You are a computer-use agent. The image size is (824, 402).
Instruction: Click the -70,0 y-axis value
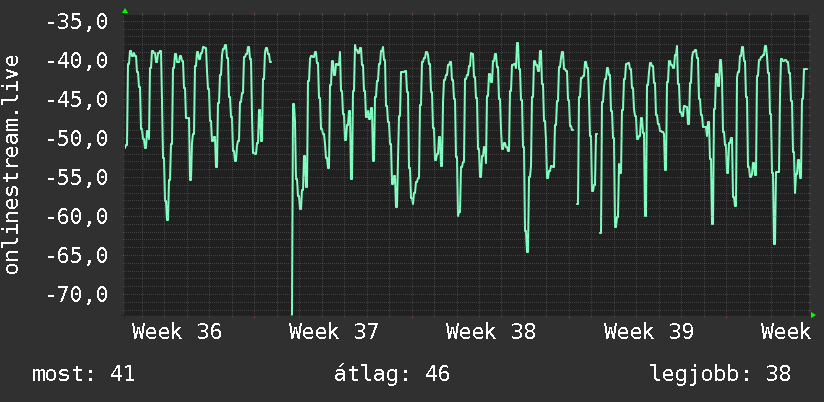[77, 295]
